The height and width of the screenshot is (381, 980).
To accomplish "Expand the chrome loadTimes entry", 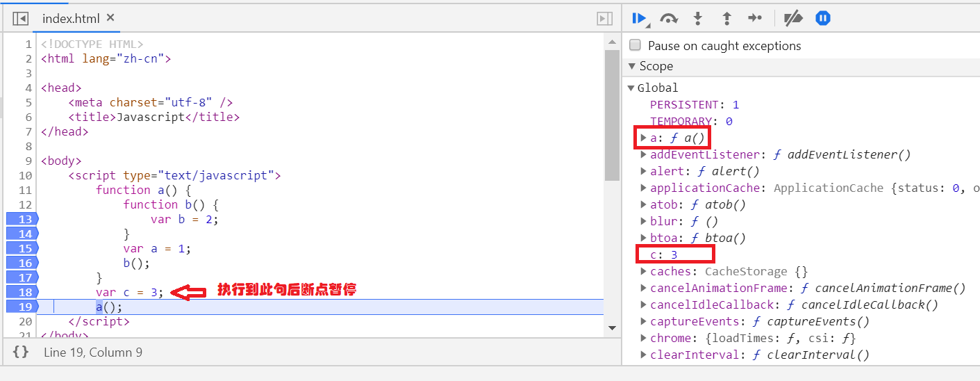I will pos(644,338).
